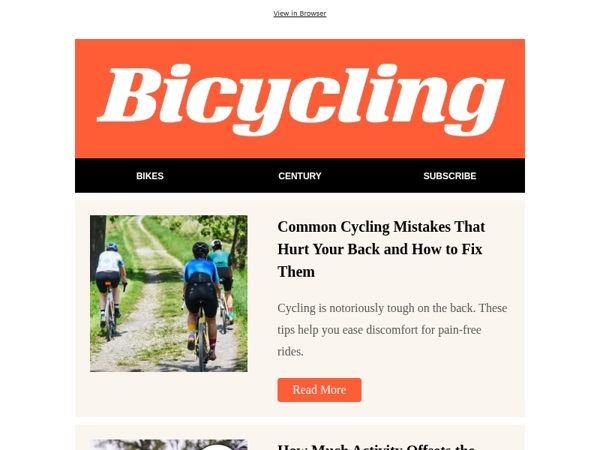Open the cyclists on gravel trail photo

click(168, 293)
